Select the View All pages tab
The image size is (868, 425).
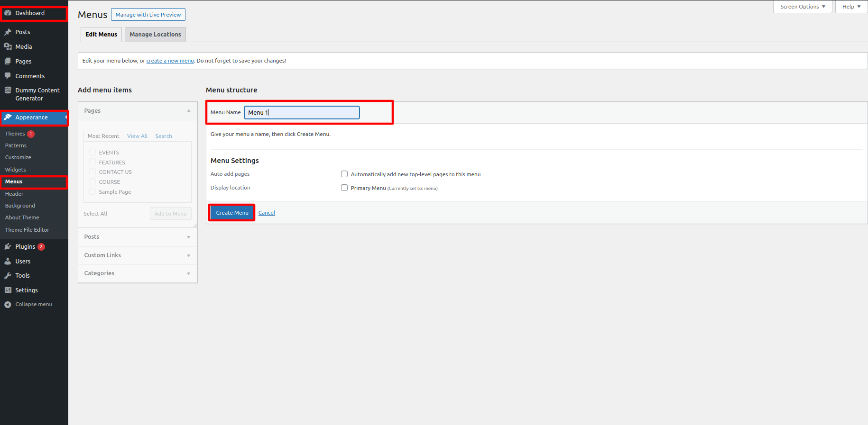pos(137,136)
